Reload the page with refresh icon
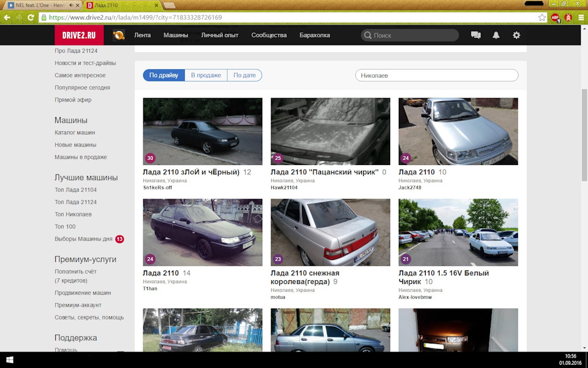The height and width of the screenshot is (368, 588). 31,17
